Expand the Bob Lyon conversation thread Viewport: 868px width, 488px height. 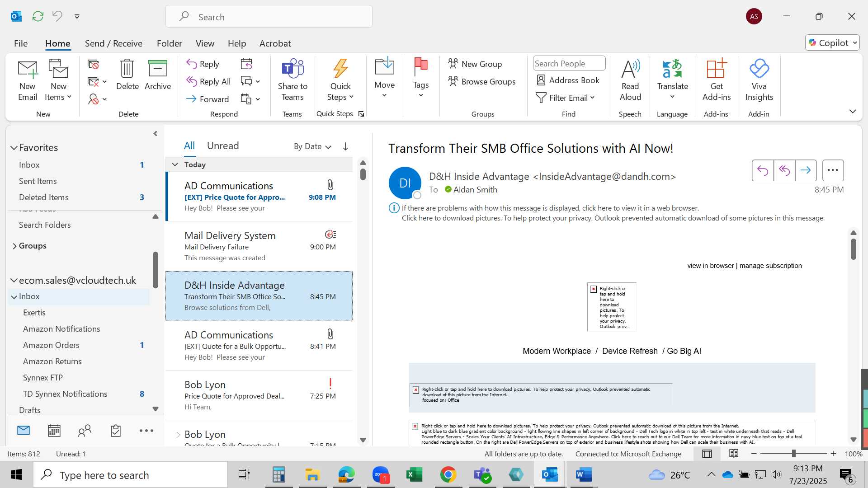(178, 435)
